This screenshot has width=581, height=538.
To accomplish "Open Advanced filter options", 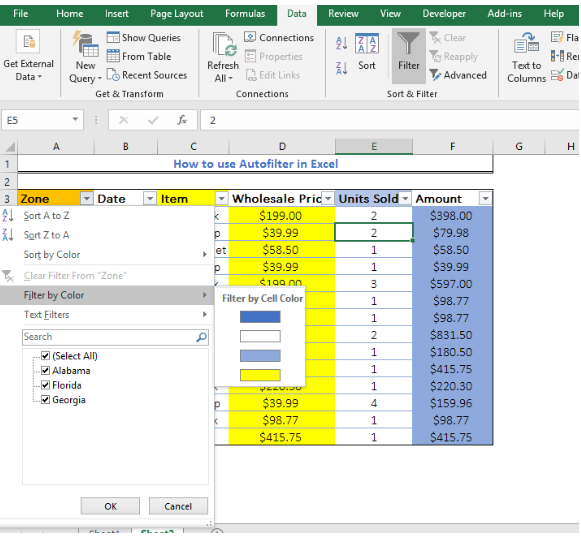I will 458,75.
